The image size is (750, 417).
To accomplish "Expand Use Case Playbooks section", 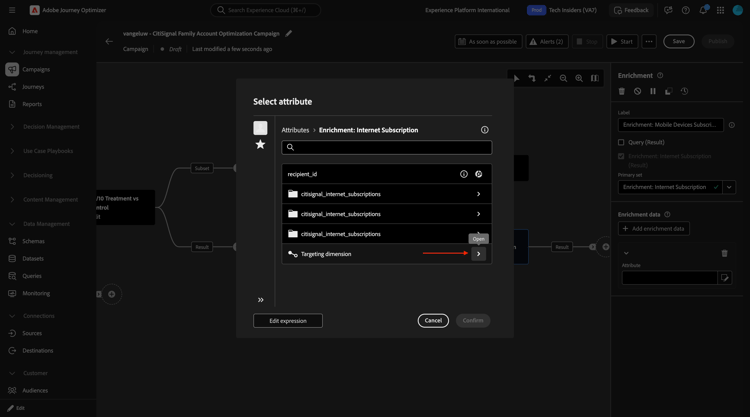I will [12, 151].
